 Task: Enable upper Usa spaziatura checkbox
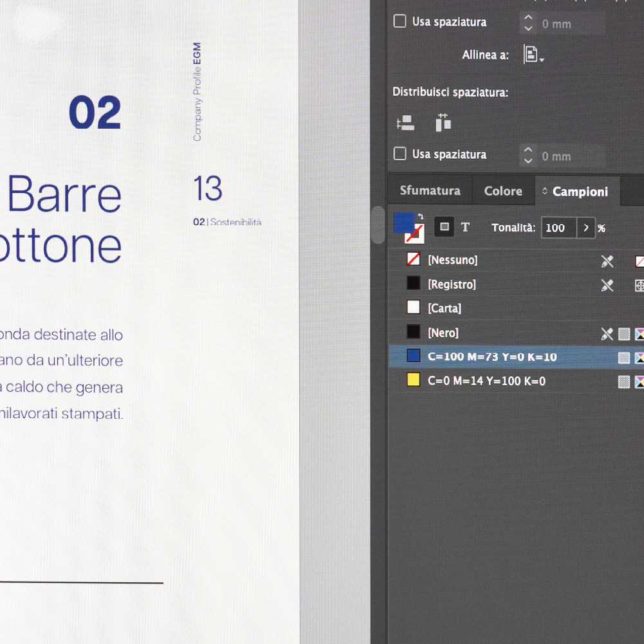tap(400, 21)
